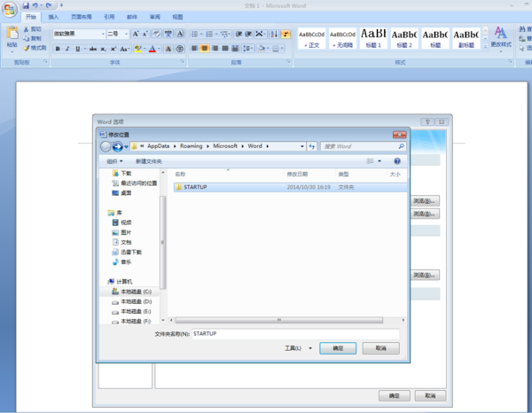Click the New Folder button
The image size is (532, 413).
tap(149, 161)
